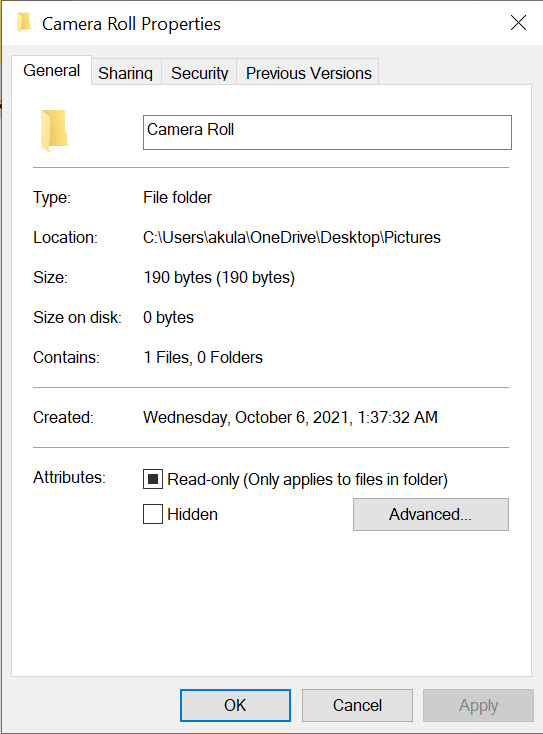Image resolution: width=543 pixels, height=734 pixels.
Task: Click the Camera Roll name field
Action: pos(327,132)
